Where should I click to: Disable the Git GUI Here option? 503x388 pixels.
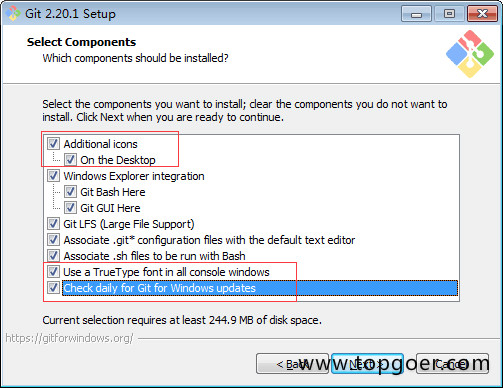(70, 208)
